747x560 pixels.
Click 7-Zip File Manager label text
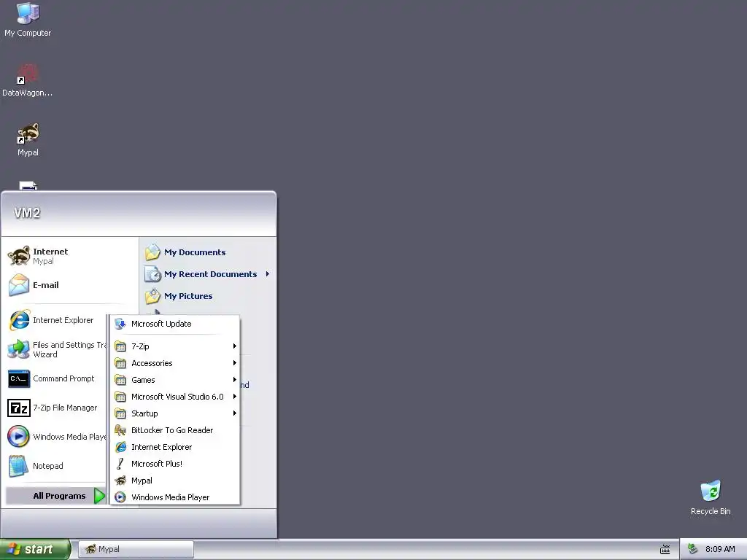pos(65,408)
